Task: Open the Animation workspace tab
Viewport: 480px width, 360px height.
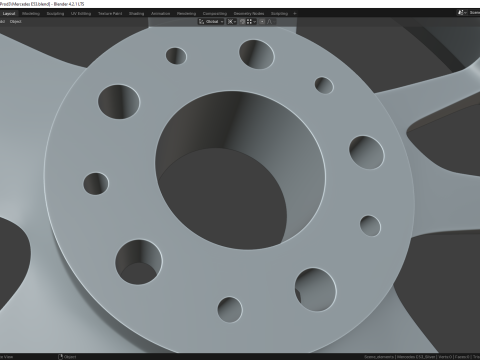Action: pos(161,14)
